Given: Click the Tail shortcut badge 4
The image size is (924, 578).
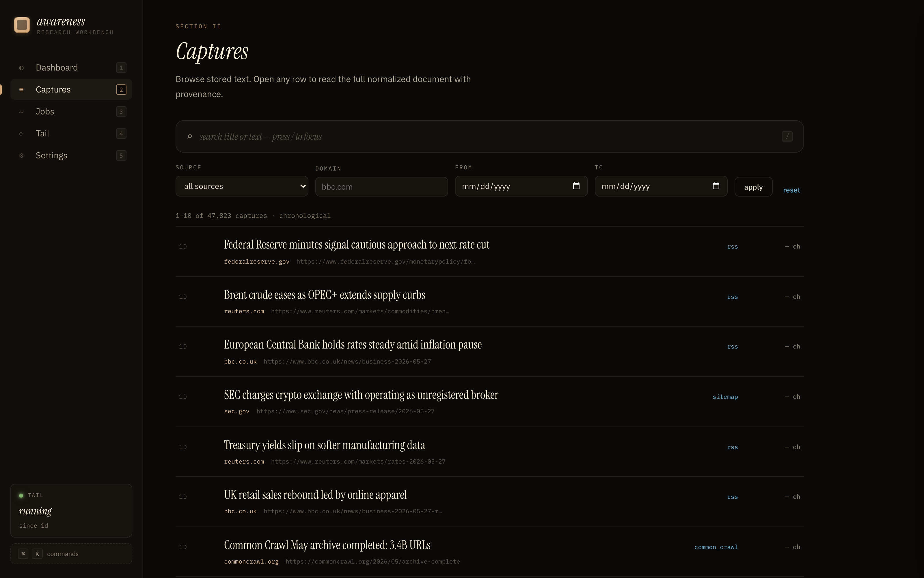Looking at the screenshot, I should point(121,134).
